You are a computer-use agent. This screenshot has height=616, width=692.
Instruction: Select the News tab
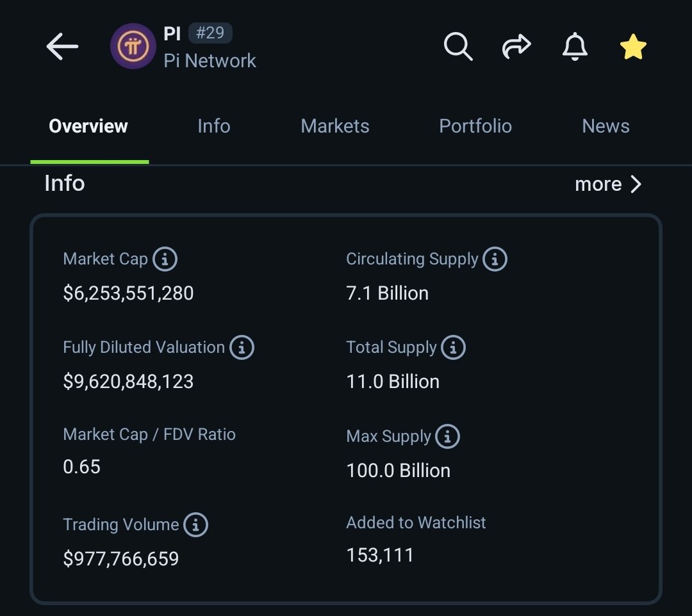pyautogui.click(x=605, y=126)
